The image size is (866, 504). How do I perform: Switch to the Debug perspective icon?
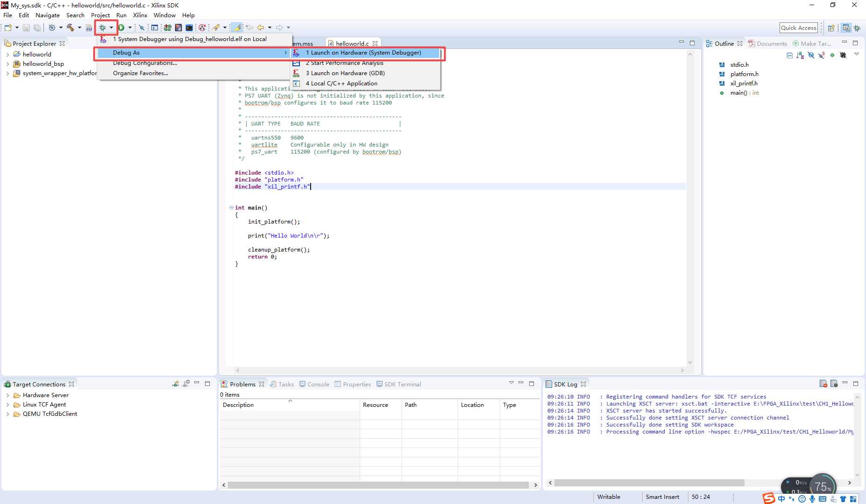click(x=857, y=28)
